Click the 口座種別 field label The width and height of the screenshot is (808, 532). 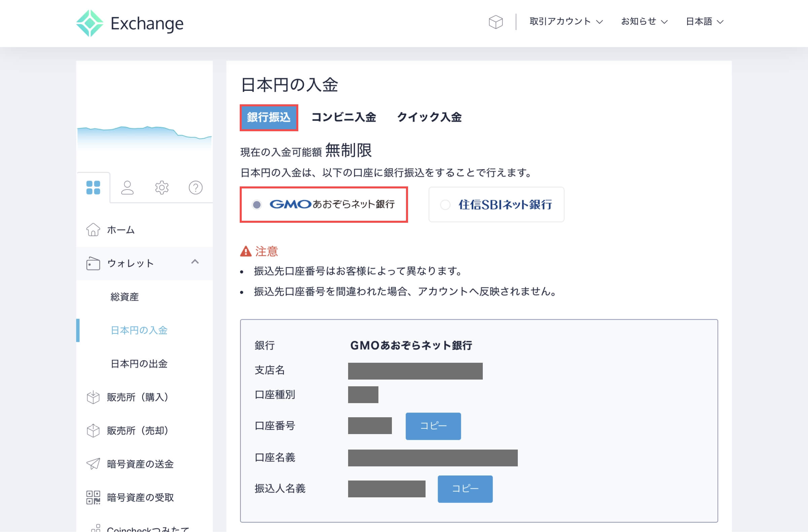275,395
